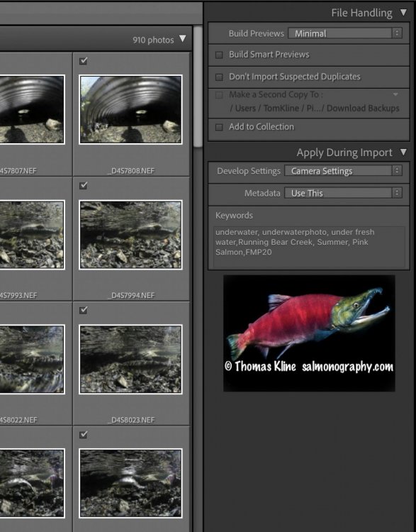The width and height of the screenshot is (416, 532).
Task: Uncheck import for _D4S7994.NEF
Action: 84,186
